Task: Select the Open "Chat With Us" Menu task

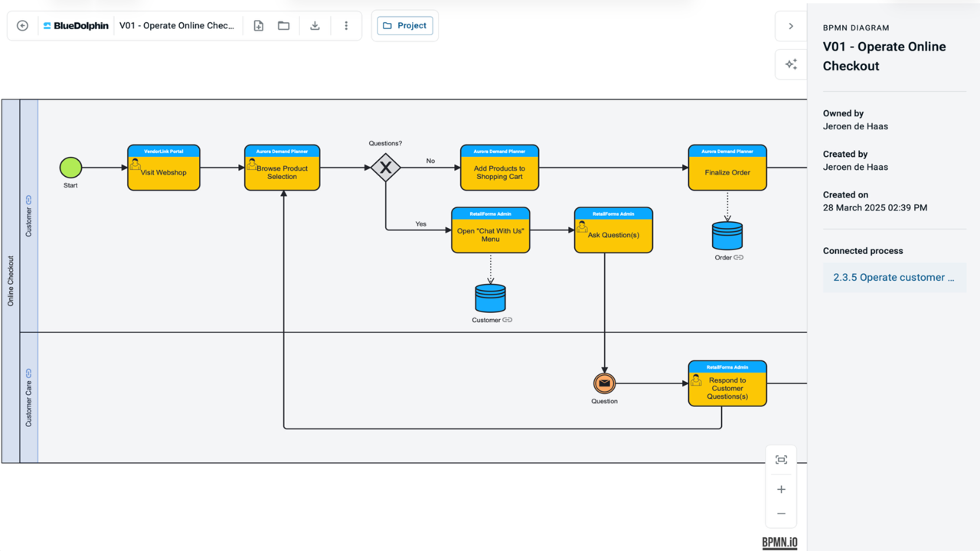Action: 491,230
